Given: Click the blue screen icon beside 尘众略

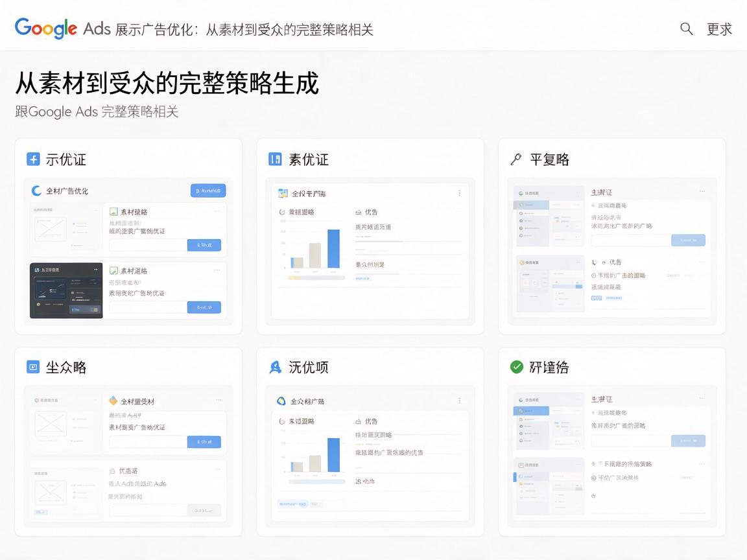Looking at the screenshot, I should [33, 367].
